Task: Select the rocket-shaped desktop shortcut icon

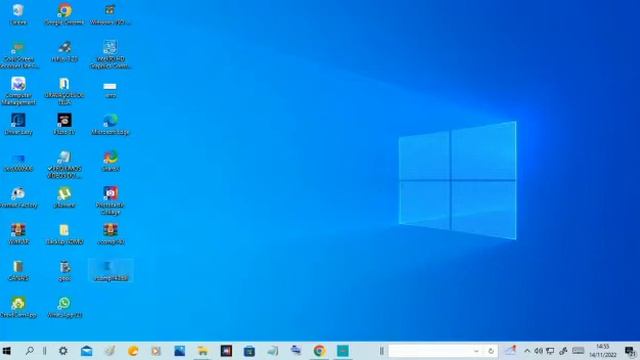Action: coord(64,51)
